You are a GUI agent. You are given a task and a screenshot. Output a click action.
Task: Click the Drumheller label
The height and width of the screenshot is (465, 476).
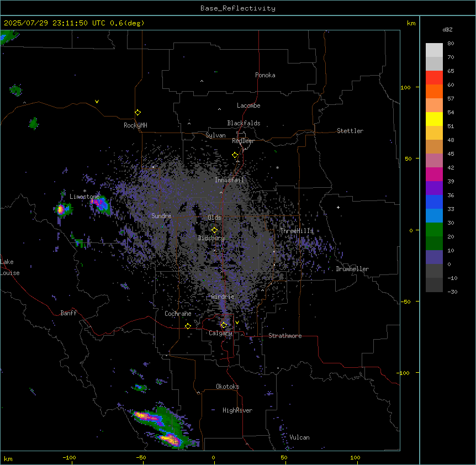(x=352, y=269)
